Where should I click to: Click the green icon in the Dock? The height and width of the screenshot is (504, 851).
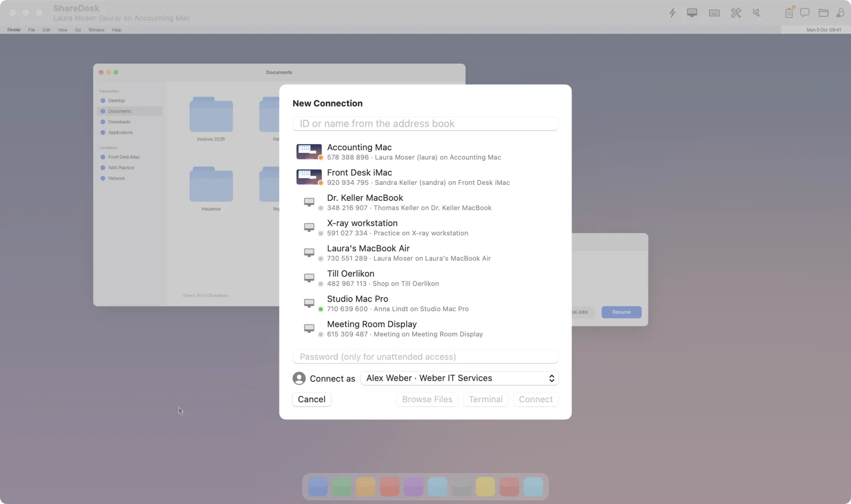point(342,487)
